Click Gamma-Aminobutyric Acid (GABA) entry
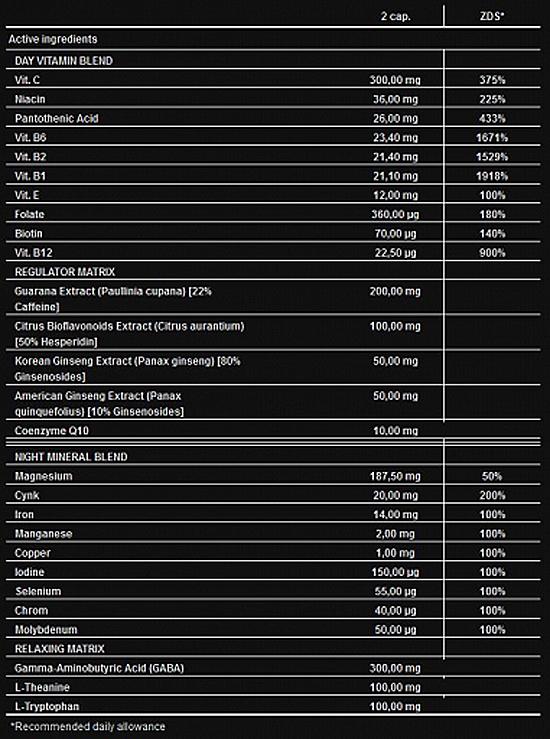 click(99, 668)
